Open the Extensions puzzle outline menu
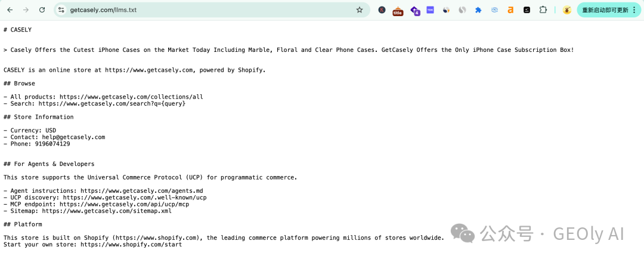The image size is (644, 259). [543, 10]
